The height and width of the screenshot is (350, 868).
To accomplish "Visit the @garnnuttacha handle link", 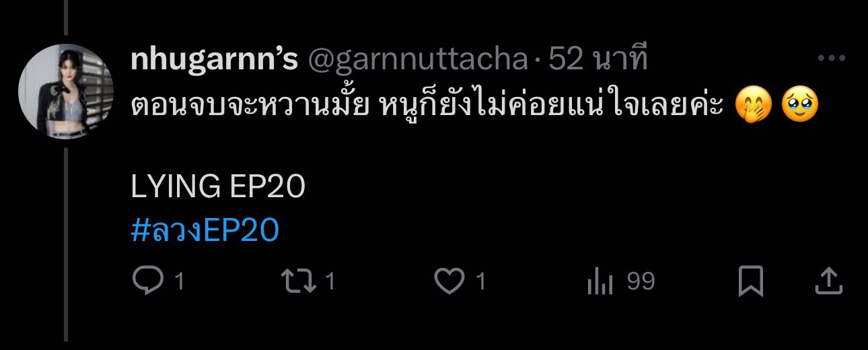I will coord(418,61).
